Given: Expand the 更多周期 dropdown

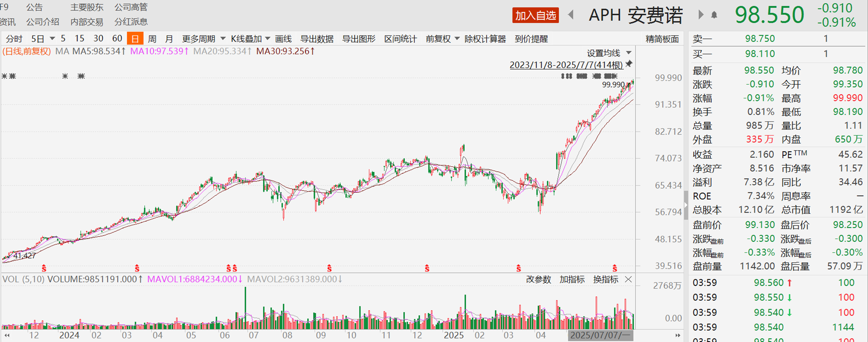Looking at the screenshot, I should coord(203,39).
